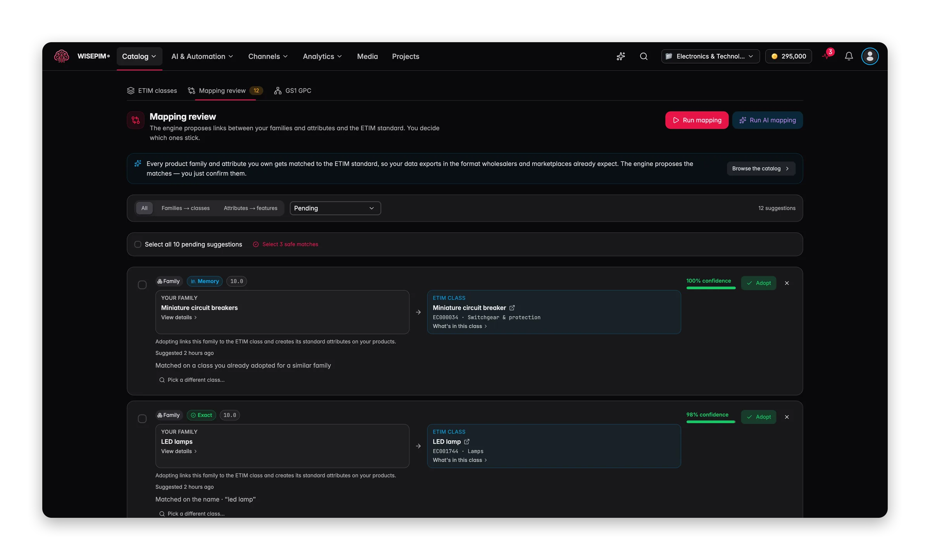This screenshot has width=930, height=560.
Task: Tick the checkbox for LED lamps suggestion
Action: pyautogui.click(x=142, y=419)
